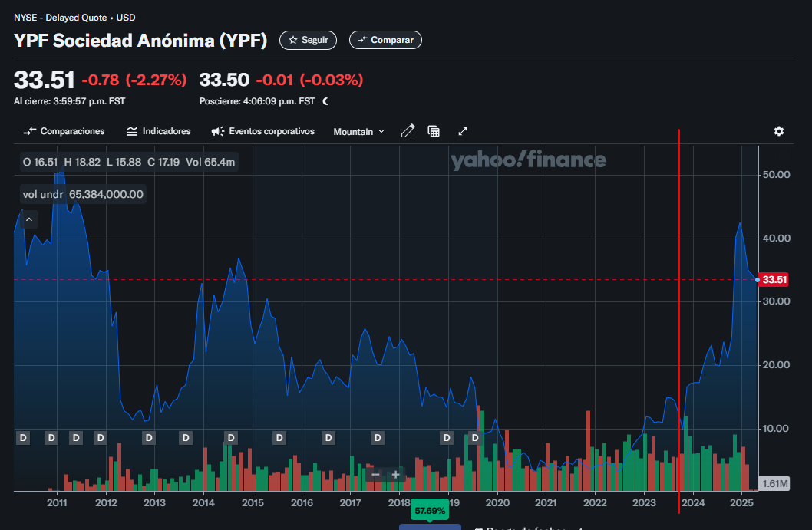The image size is (812, 530).
Task: Click the -0.01 (-0.03%) post-market change
Action: (x=309, y=81)
